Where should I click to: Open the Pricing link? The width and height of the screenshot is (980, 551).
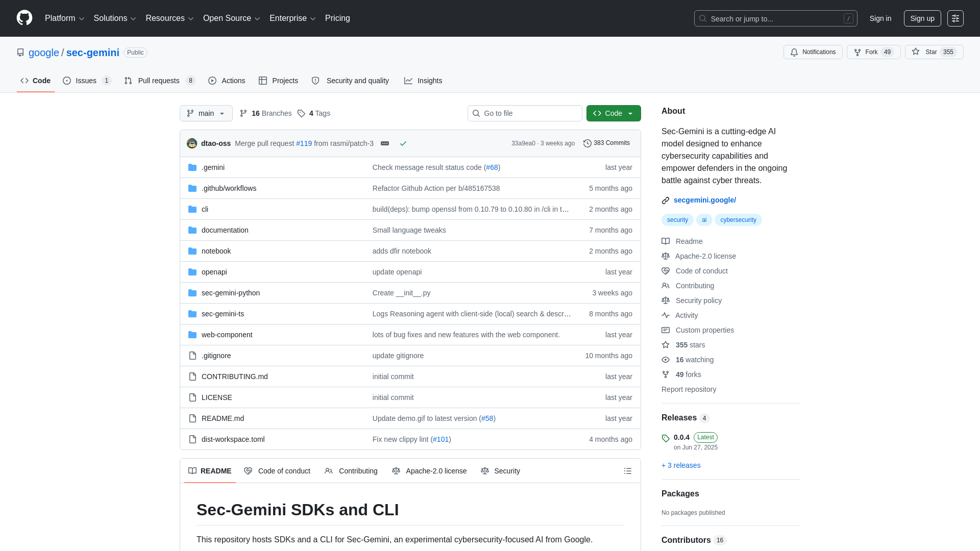click(x=337, y=18)
